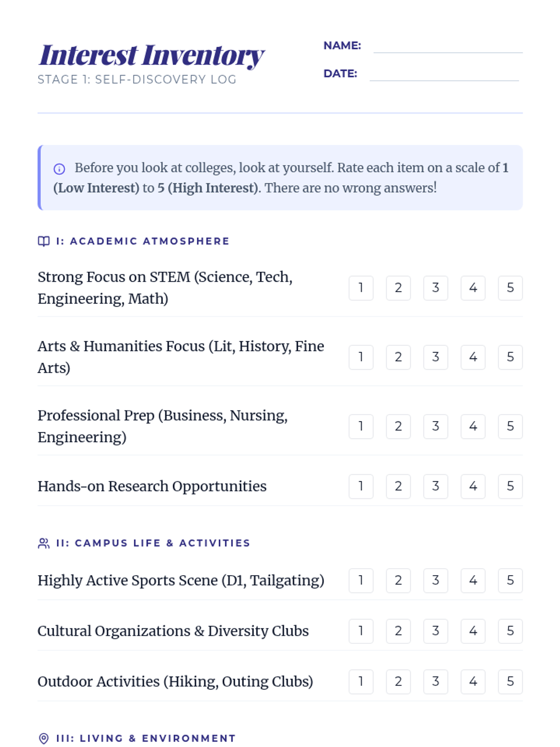Rate Arts & Humanities Focus as 3

(x=435, y=357)
